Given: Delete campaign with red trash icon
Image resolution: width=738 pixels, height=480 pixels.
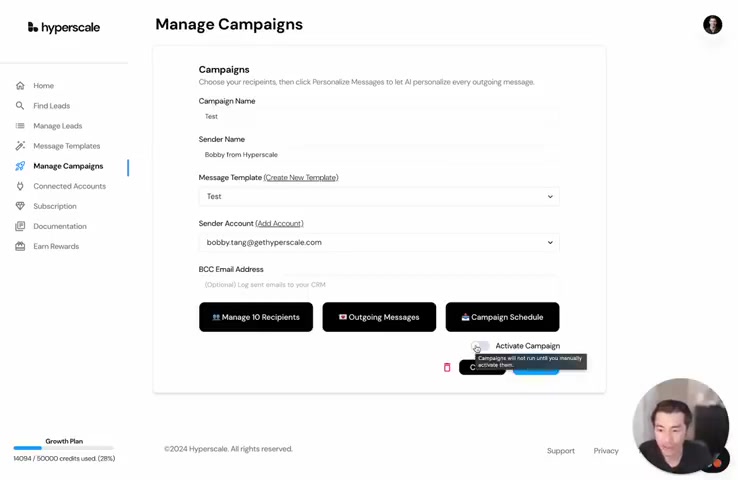Looking at the screenshot, I should point(447,367).
